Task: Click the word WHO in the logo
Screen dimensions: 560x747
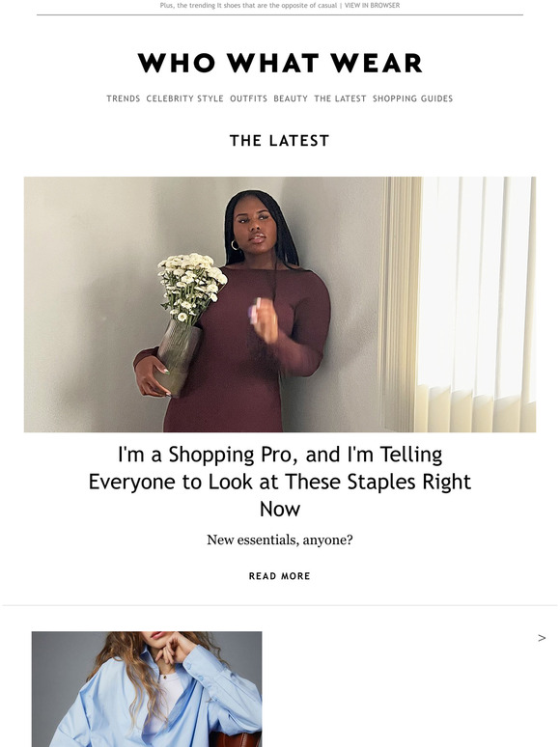Action: (177, 63)
